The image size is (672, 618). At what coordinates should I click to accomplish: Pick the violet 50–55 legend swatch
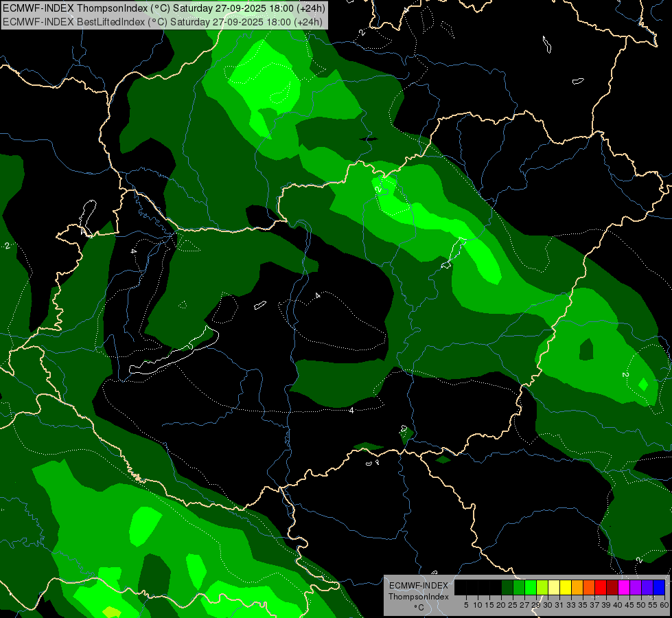pos(647,587)
